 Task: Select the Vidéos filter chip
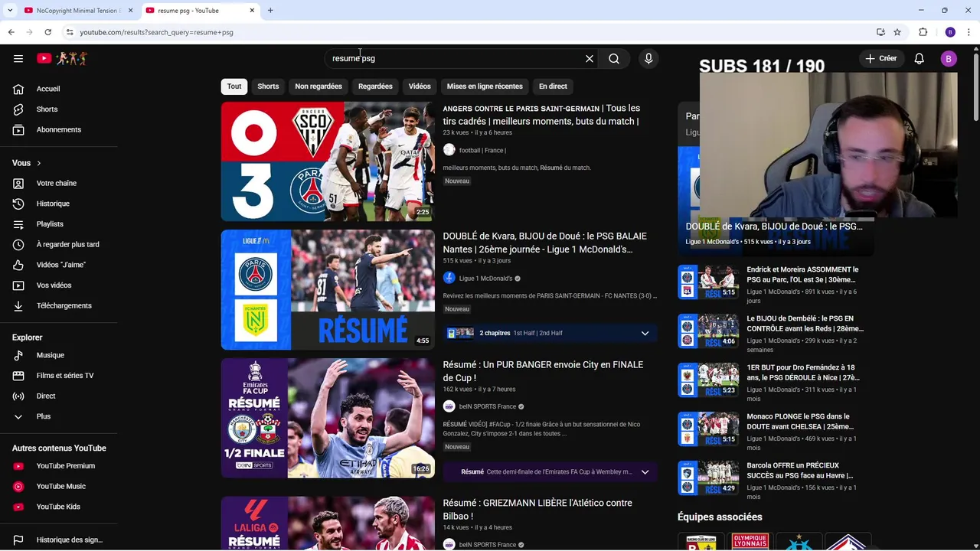[420, 86]
